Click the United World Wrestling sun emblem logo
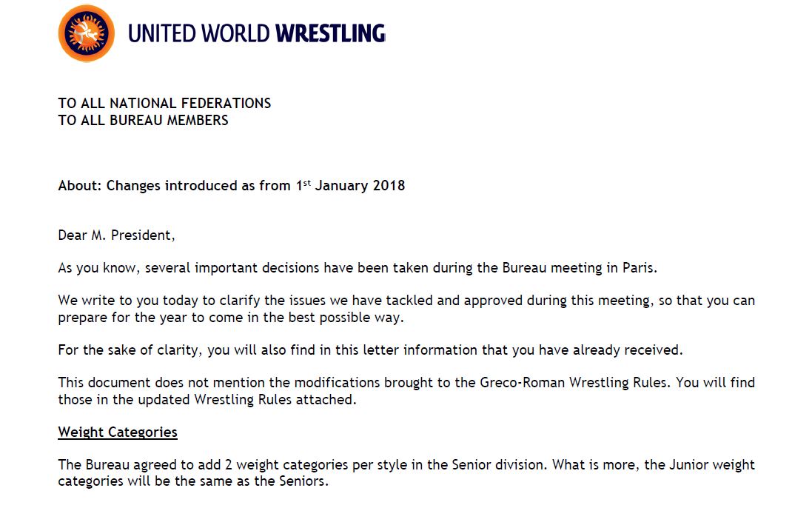Viewport: 812px width, 505px height. [x=86, y=33]
